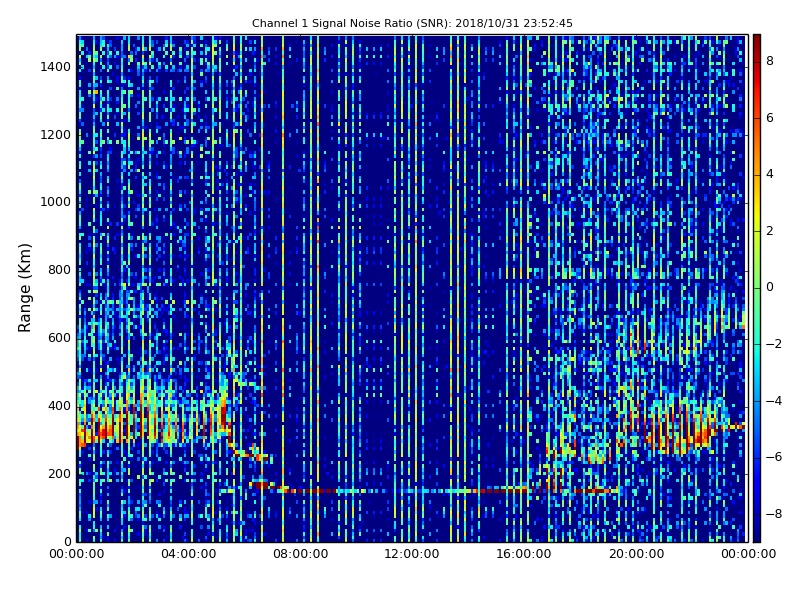
Task: Click the 1000 range tick label
Action: 55,202
